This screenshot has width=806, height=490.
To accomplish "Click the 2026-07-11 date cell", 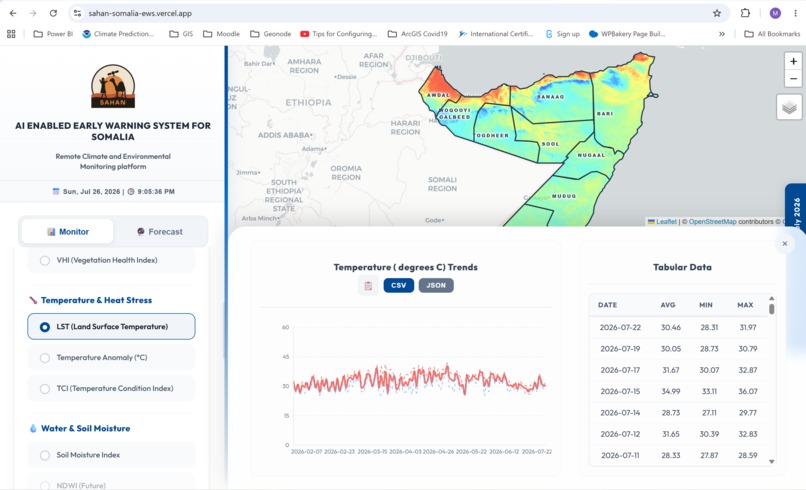I will [x=620, y=456].
